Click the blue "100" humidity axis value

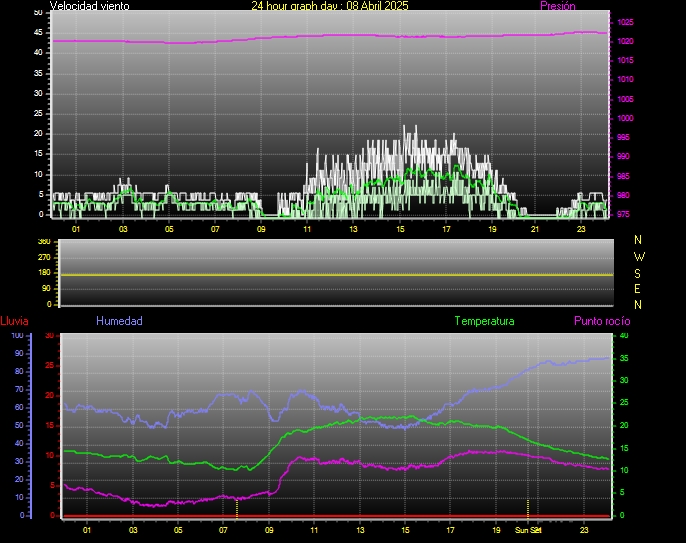(18, 336)
